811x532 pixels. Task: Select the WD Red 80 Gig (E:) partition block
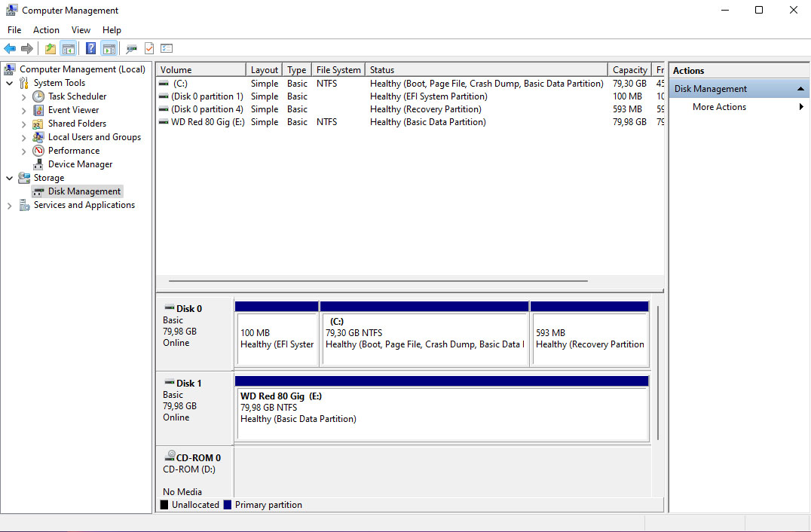coord(441,407)
